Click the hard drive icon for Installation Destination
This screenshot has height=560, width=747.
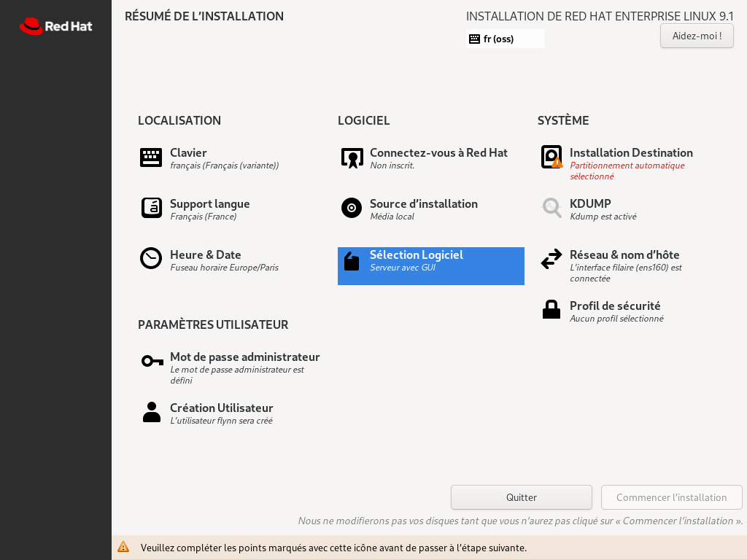pos(551,157)
